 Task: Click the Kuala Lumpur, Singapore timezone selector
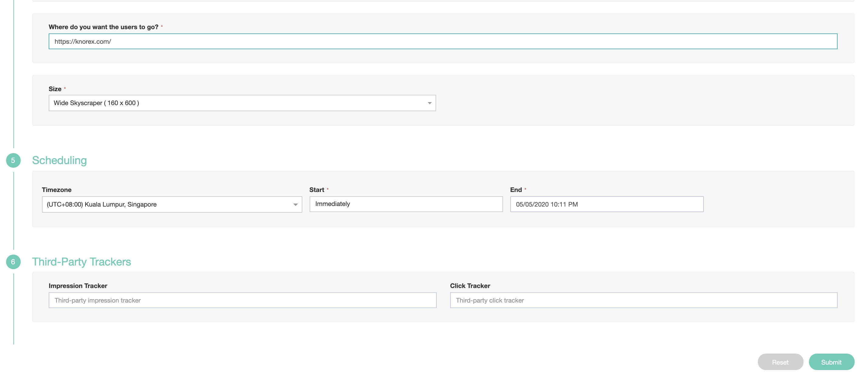coord(165,205)
